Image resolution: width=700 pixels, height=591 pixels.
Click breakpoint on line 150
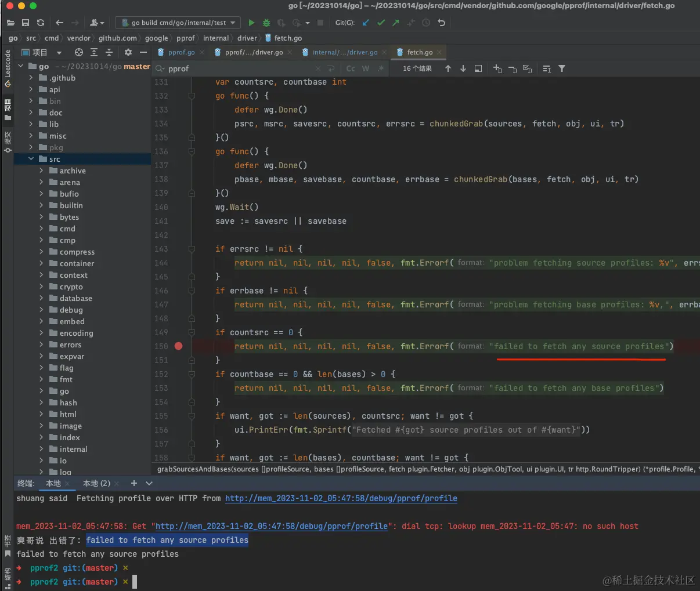pos(179,346)
